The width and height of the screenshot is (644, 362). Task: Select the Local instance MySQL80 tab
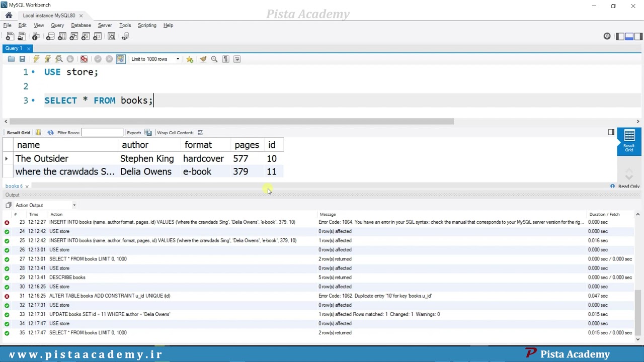[x=49, y=16]
